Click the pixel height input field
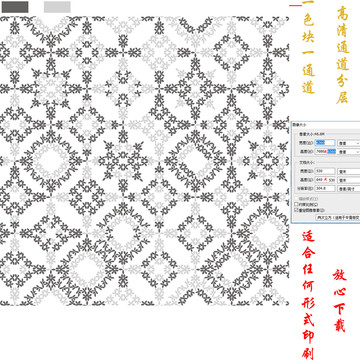 (x=325, y=152)
